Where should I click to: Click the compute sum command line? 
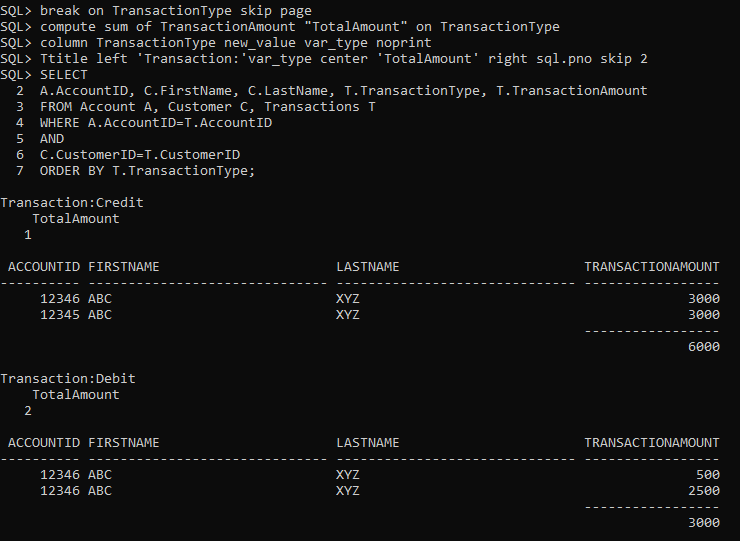click(x=280, y=27)
